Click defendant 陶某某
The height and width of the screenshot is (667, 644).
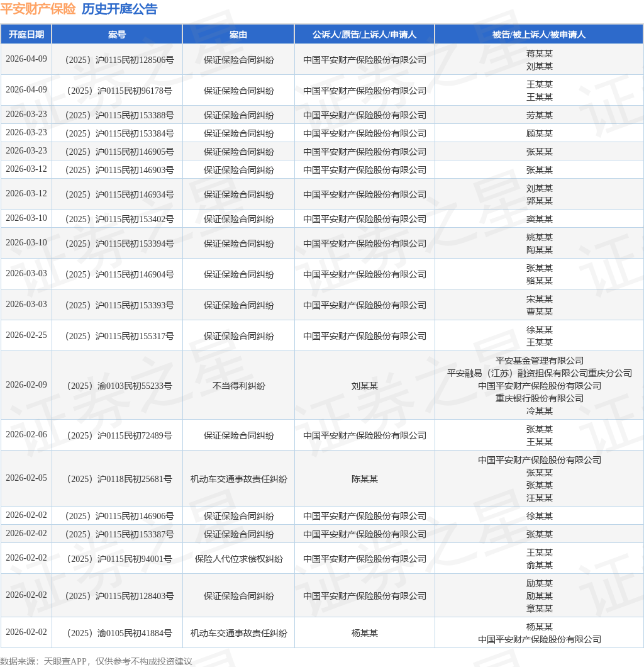540,250
